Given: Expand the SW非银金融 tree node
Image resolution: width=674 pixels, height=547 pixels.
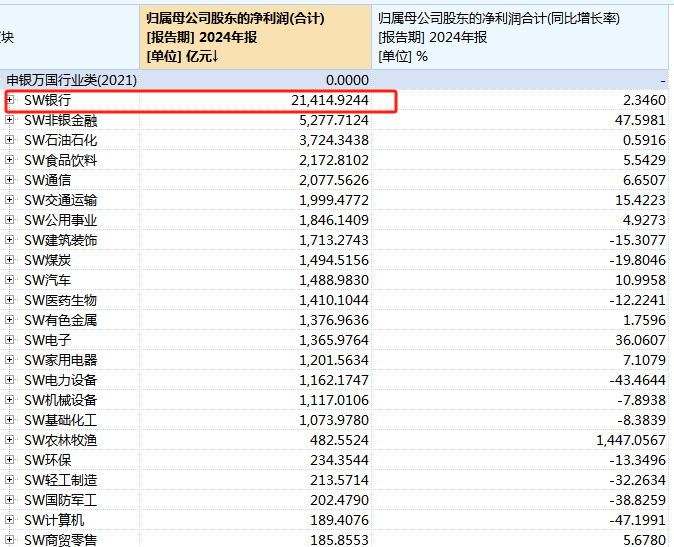Looking at the screenshot, I should click(10, 120).
